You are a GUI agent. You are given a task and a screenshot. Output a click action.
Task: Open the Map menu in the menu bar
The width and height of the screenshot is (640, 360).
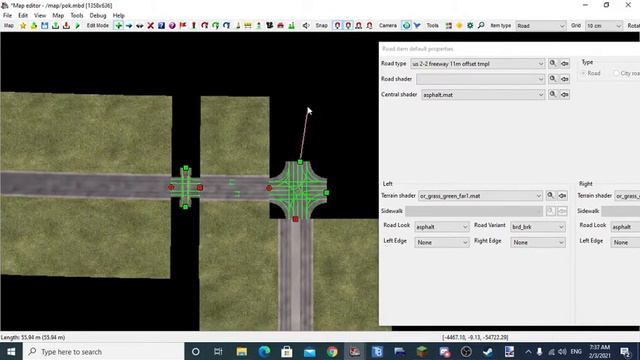point(58,16)
